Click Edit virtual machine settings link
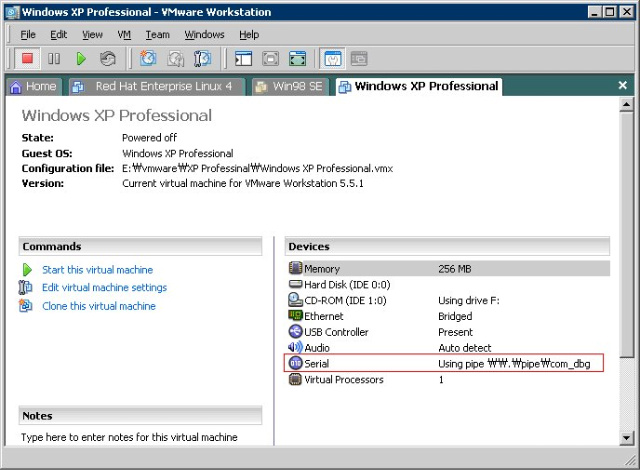The height and width of the screenshot is (470, 640). tap(104, 287)
